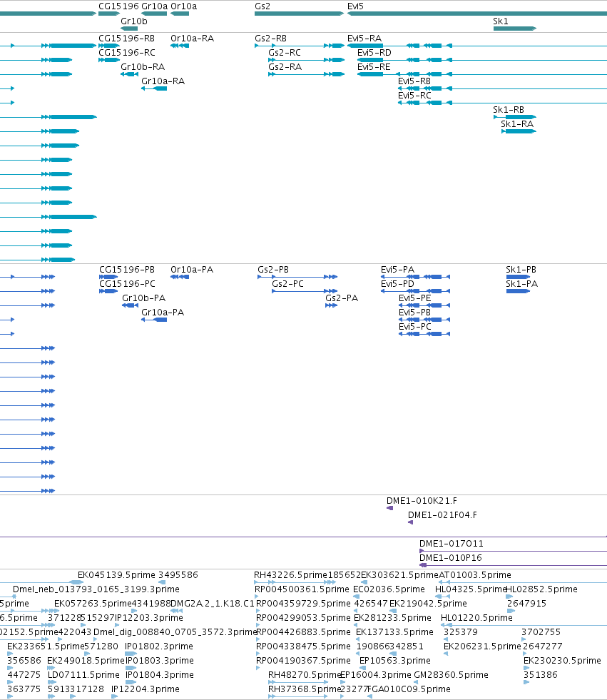
Task: Click the Sk1 gene label
Action: coord(500,21)
